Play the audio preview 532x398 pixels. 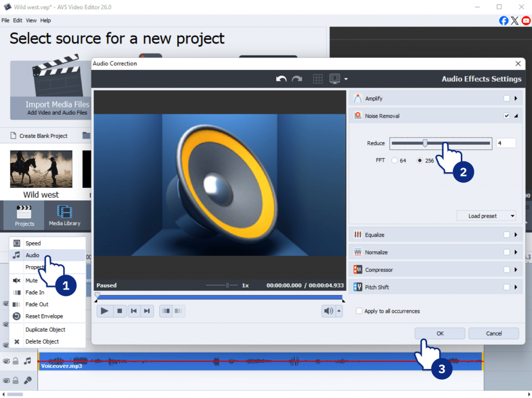(x=104, y=311)
